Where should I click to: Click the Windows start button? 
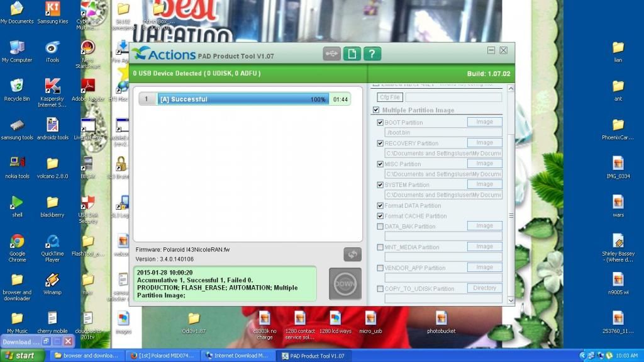22,356
